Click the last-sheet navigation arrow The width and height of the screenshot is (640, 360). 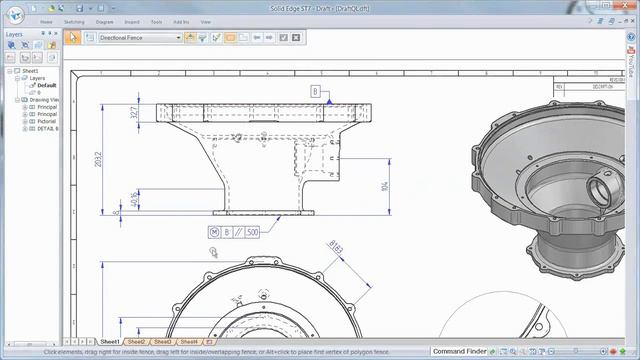(x=91, y=342)
